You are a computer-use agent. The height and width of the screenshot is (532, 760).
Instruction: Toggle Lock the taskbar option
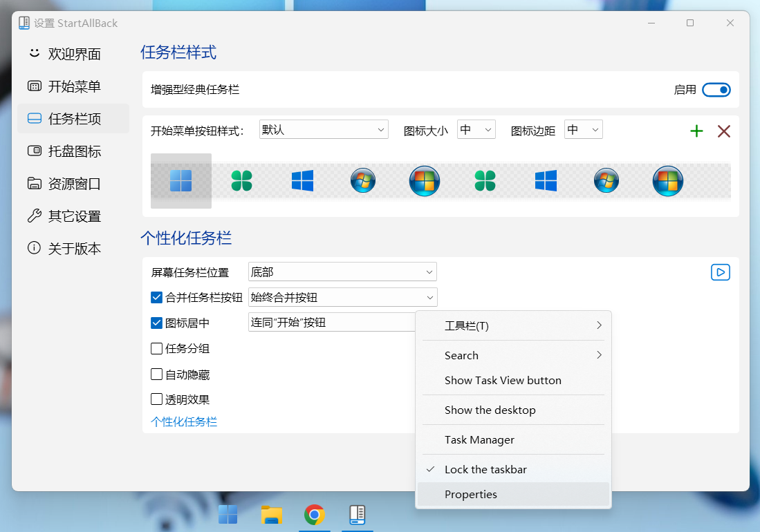pyautogui.click(x=513, y=470)
